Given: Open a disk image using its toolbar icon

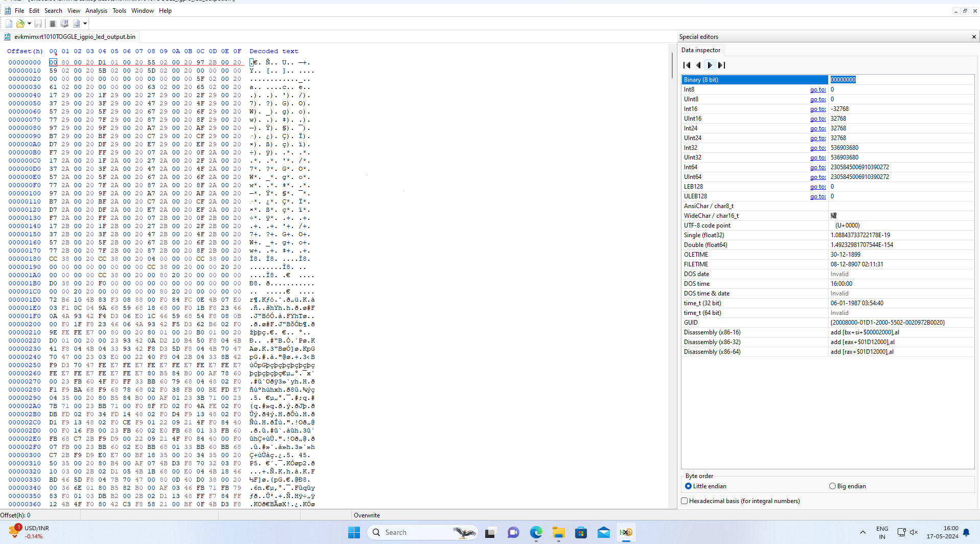Looking at the screenshot, I should click(76, 23).
